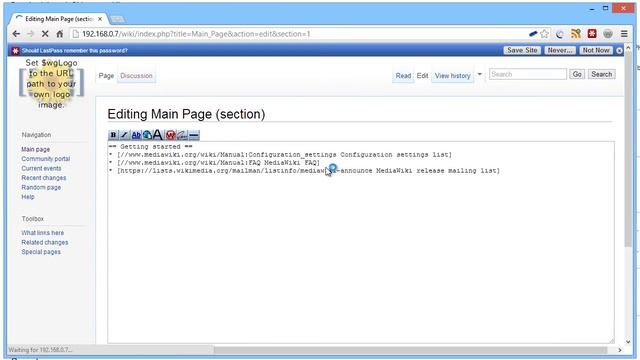Open the View history tab
The image size is (640, 360).
coord(452,76)
